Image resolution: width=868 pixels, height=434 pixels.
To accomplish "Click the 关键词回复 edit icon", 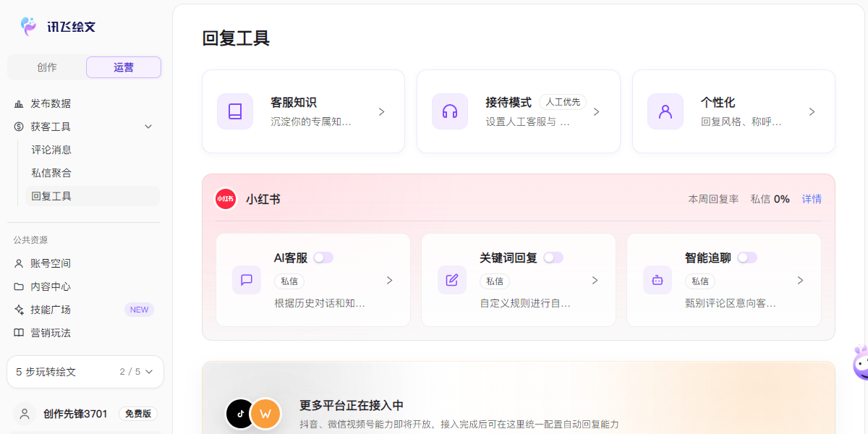I will [452, 280].
